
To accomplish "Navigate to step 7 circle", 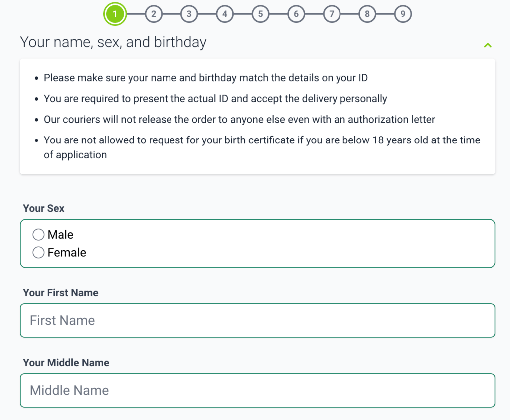I will click(x=332, y=14).
